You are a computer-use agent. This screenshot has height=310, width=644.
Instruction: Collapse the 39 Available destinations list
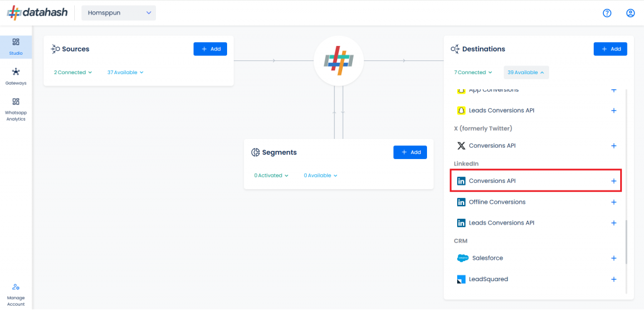526,72
